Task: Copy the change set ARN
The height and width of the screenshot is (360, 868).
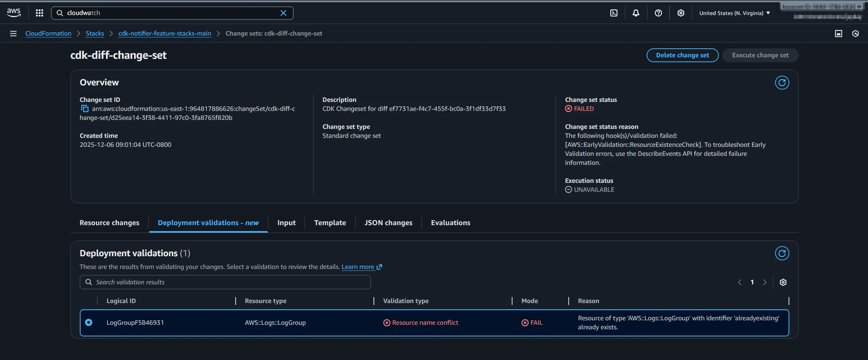Action: coord(84,108)
